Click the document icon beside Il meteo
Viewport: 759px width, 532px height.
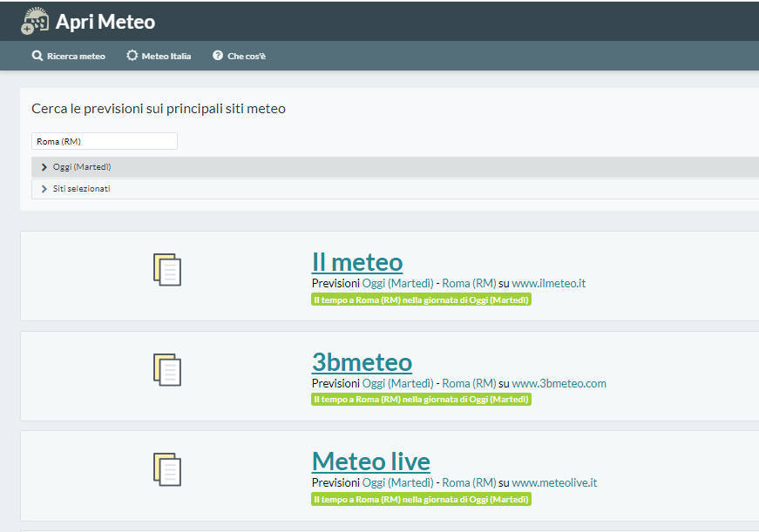click(167, 269)
